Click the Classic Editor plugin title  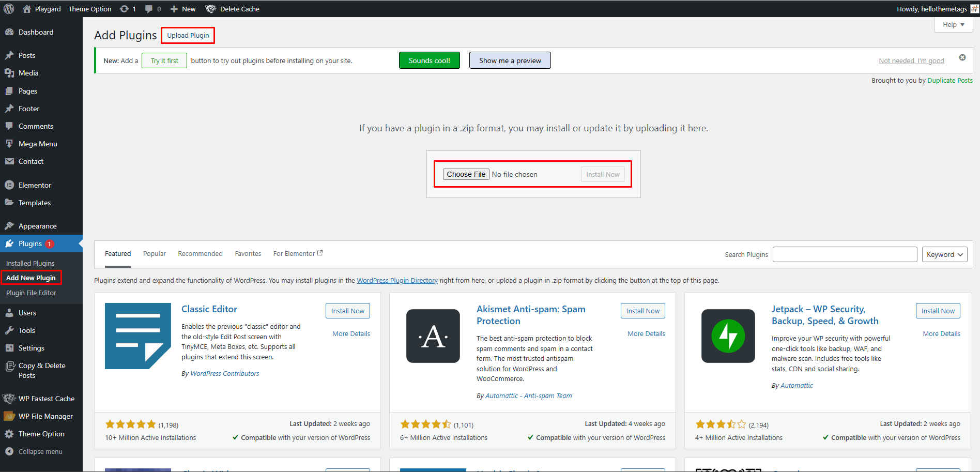(x=209, y=309)
